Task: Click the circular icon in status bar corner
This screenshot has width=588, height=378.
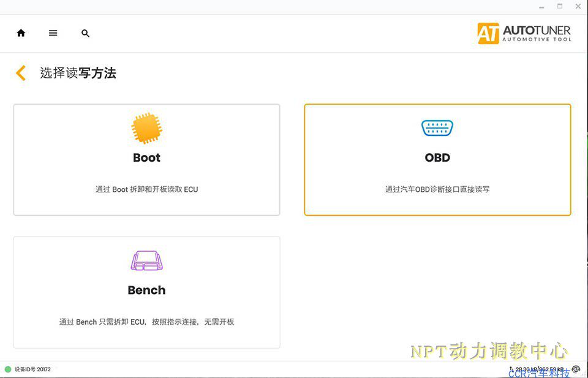Action: click(576, 369)
